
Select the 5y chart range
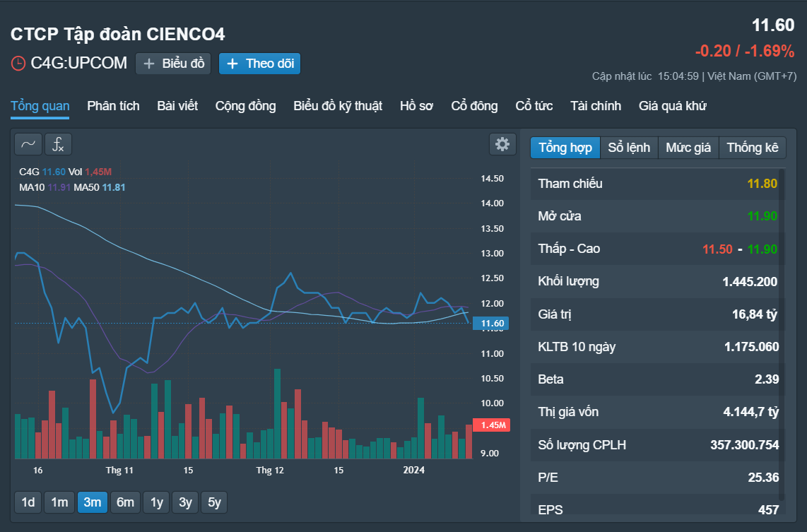[214, 502]
